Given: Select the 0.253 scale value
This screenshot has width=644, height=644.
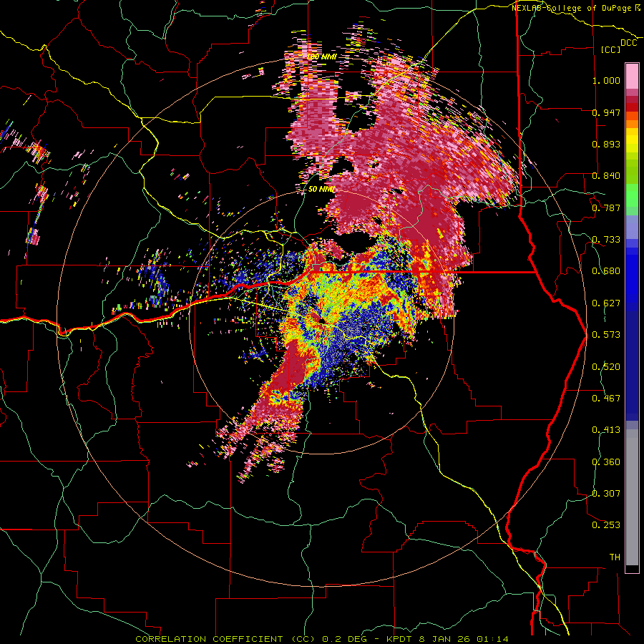Looking at the screenshot, I should 606,525.
